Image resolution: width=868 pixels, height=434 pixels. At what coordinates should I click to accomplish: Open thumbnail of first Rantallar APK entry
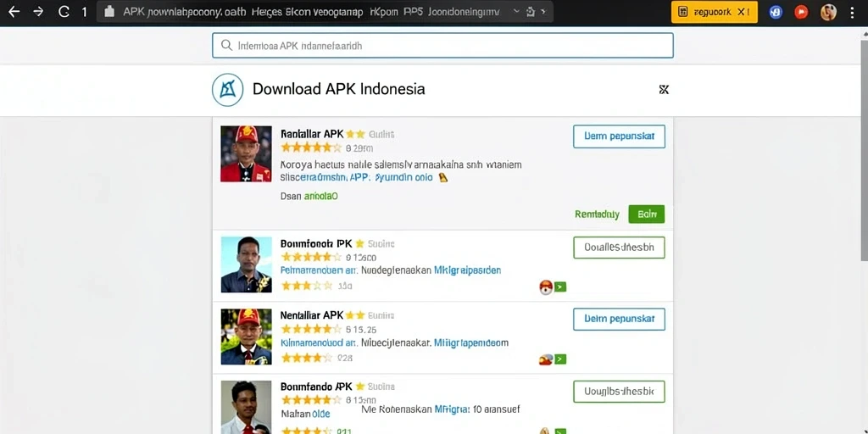(246, 154)
